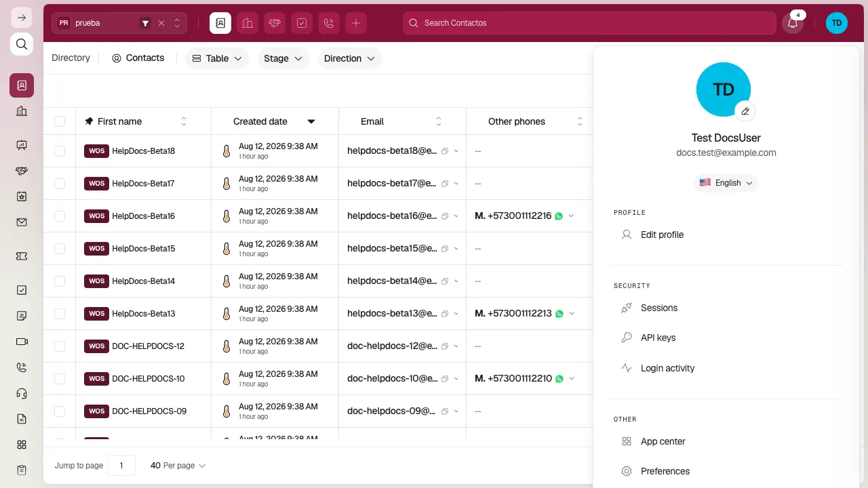Open the mail envelope icon in sidebar
This screenshot has height=488, width=868.
pos(22,222)
